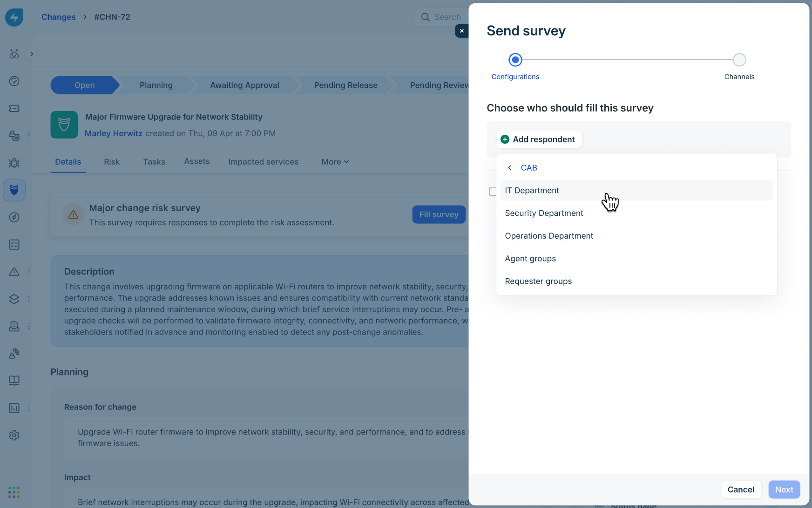Open the Problems bug icon
The width and height of the screenshot is (812, 508).
click(14, 163)
